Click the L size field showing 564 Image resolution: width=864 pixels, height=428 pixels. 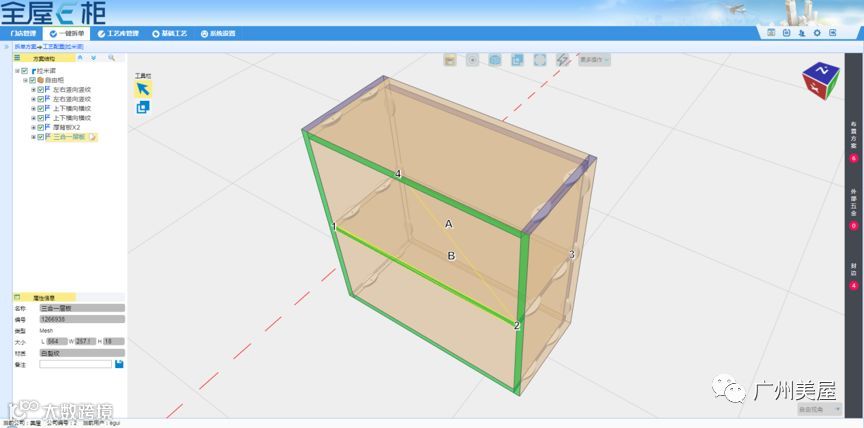point(57,342)
